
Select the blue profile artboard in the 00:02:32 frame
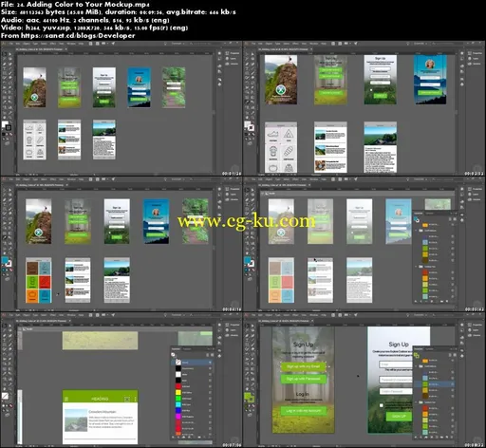tap(430, 80)
